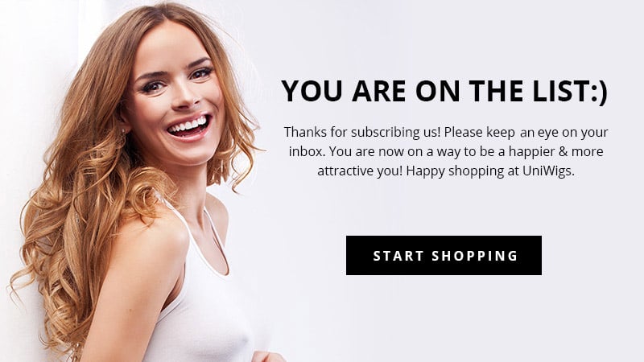Screen dimensions: 644x362
Task: Click the word 'UniWigs' in the message
Action: pyautogui.click(x=547, y=171)
